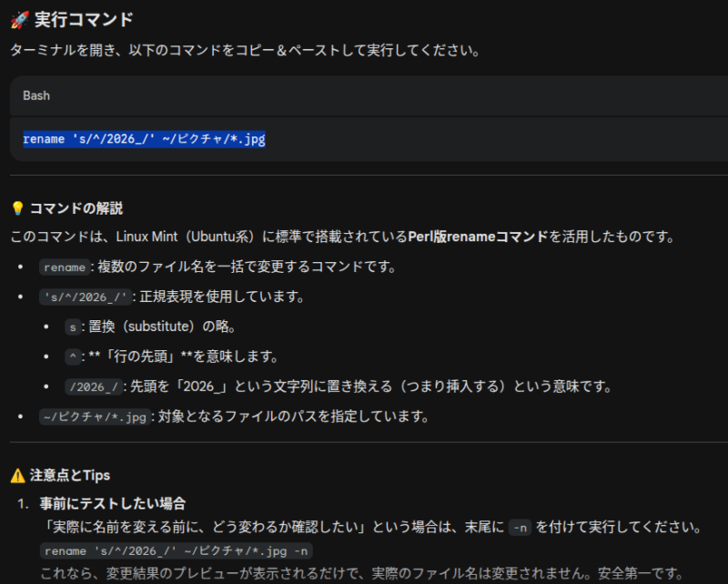
Task: Click the コマンドの解説 heading text
Action: click(x=76, y=208)
